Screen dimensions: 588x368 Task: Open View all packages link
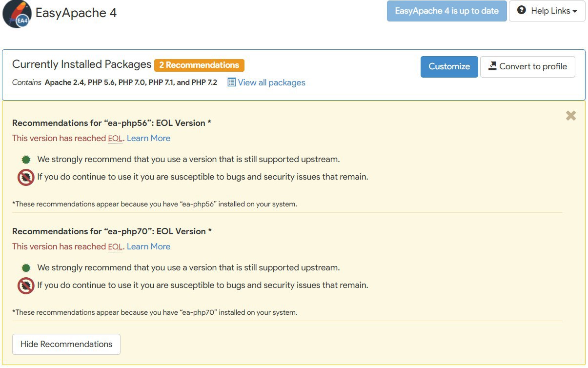pyautogui.click(x=266, y=82)
